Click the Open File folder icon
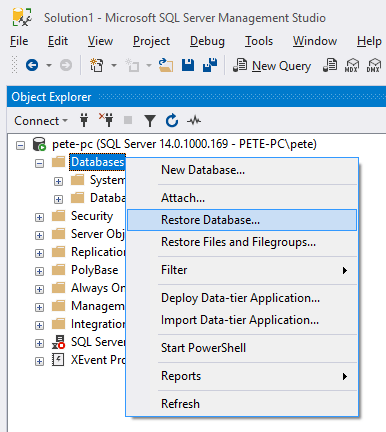The height and width of the screenshot is (432, 386). [x=166, y=65]
